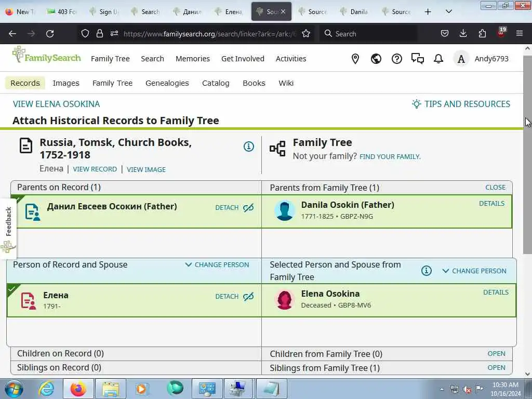Image resolution: width=532 pixels, height=399 pixels.
Task: Click the record person icon for Елена
Action: pos(28,301)
